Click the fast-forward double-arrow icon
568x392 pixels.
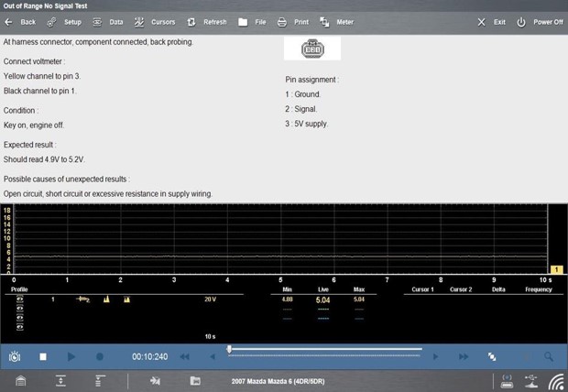(x=464, y=356)
